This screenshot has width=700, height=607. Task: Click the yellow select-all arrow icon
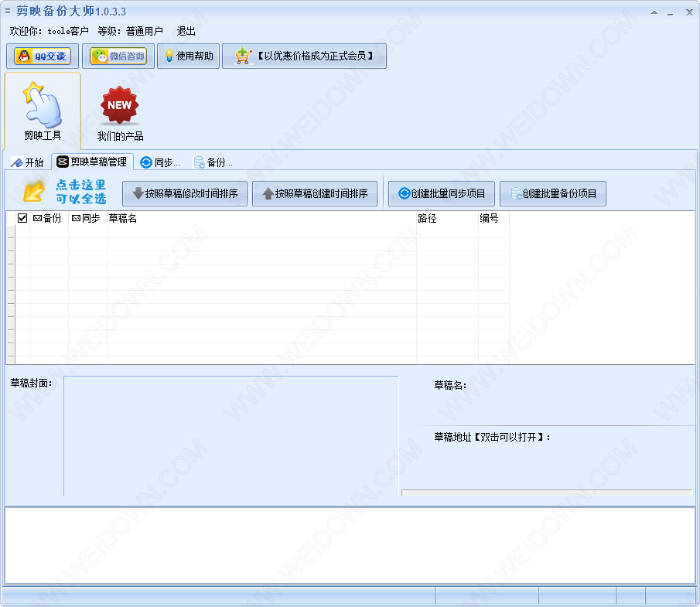point(34,192)
